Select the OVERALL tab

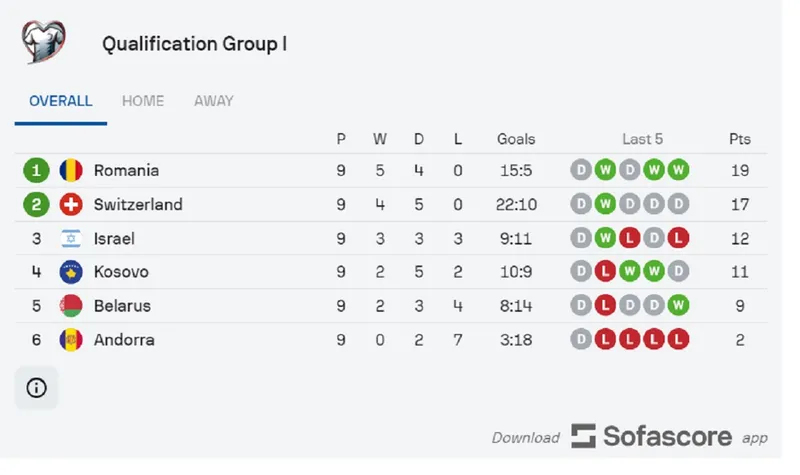(61, 101)
